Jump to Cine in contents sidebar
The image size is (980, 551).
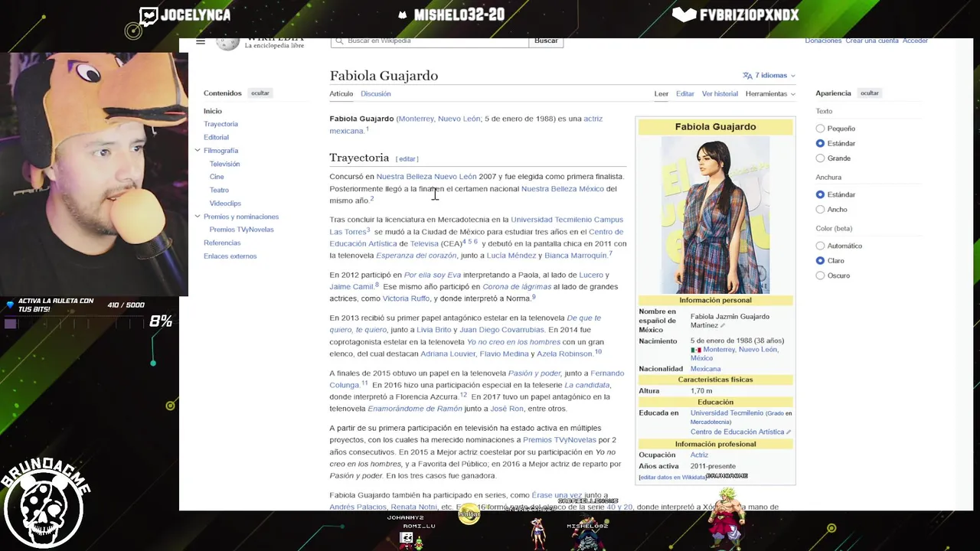217,177
